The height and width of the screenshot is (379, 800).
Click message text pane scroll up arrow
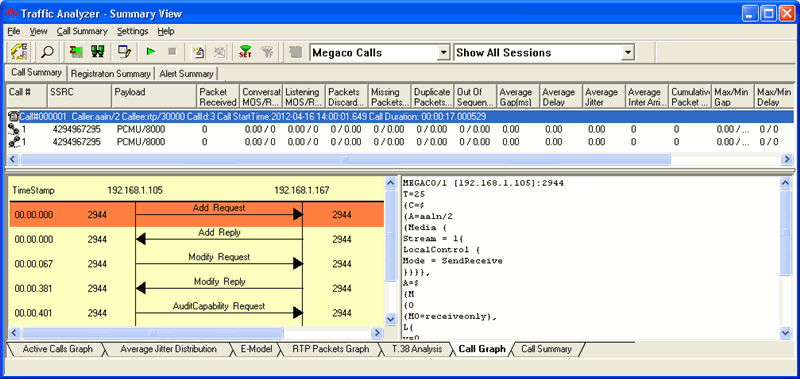click(x=786, y=183)
